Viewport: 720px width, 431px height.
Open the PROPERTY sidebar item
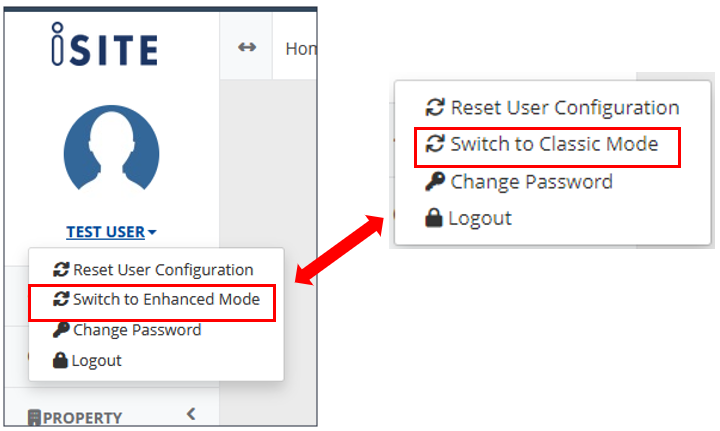pyautogui.click(x=75, y=418)
